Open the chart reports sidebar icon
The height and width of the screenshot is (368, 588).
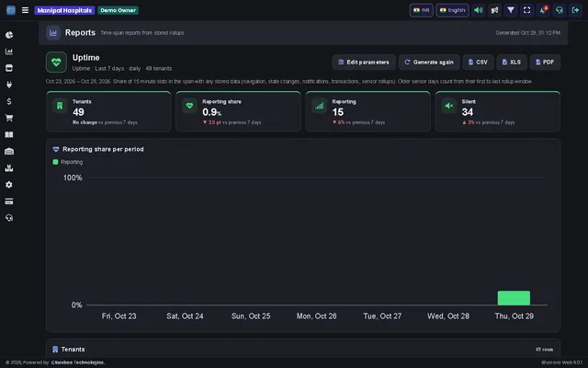point(9,52)
